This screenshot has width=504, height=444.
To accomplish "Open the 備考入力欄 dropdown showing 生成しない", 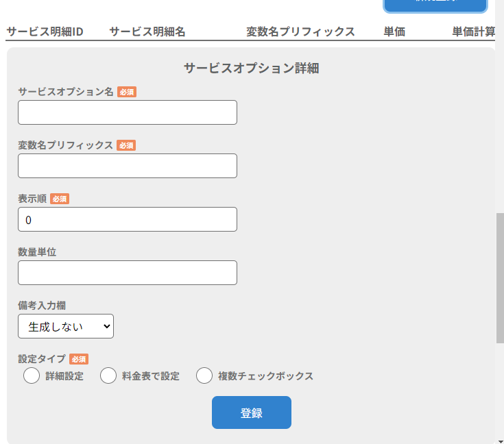I will (66, 326).
